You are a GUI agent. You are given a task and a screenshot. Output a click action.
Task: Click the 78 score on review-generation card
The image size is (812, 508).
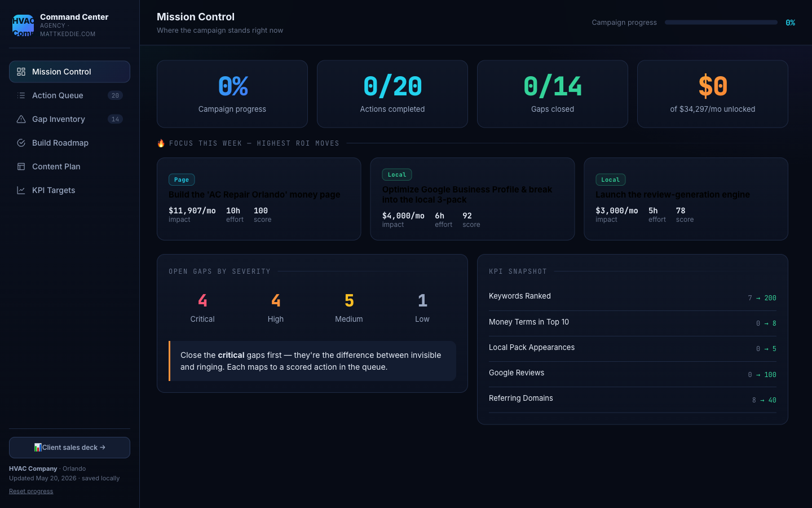[x=681, y=211]
